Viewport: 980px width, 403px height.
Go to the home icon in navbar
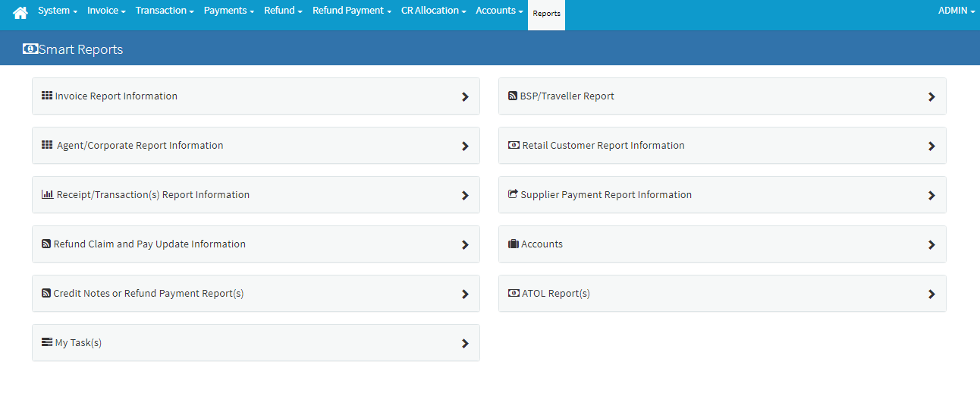click(x=20, y=12)
